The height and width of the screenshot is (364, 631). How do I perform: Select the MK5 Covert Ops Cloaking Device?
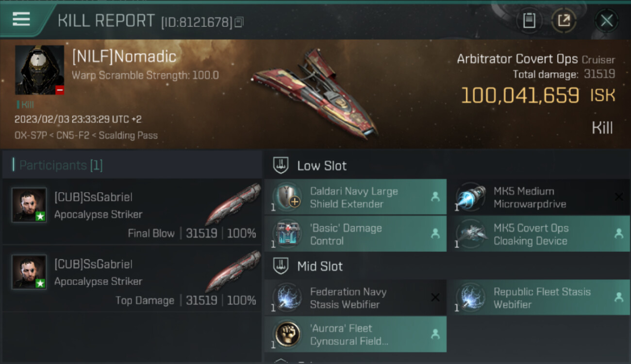click(539, 234)
